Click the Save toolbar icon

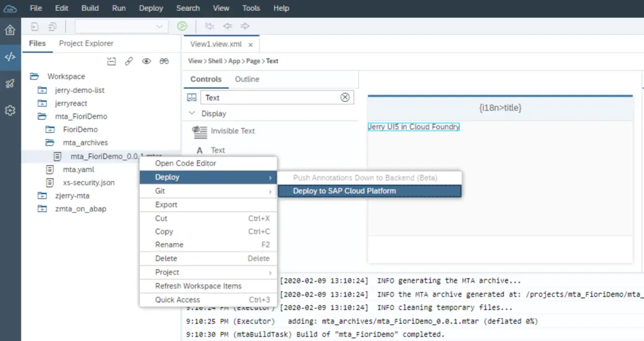tap(35, 26)
